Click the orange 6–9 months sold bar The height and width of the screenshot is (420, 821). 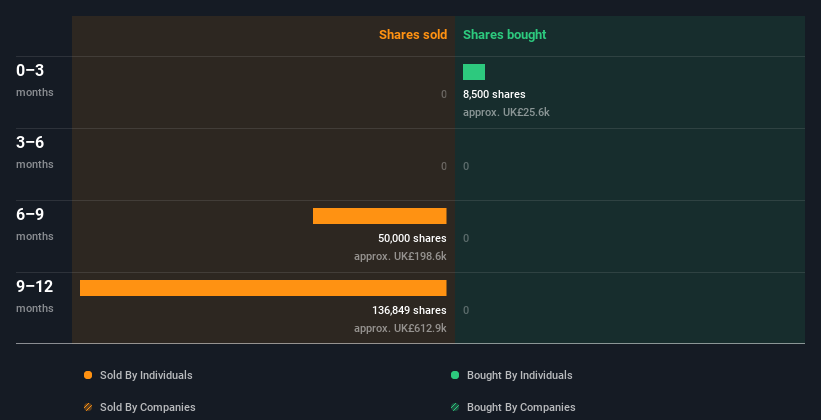[380, 216]
